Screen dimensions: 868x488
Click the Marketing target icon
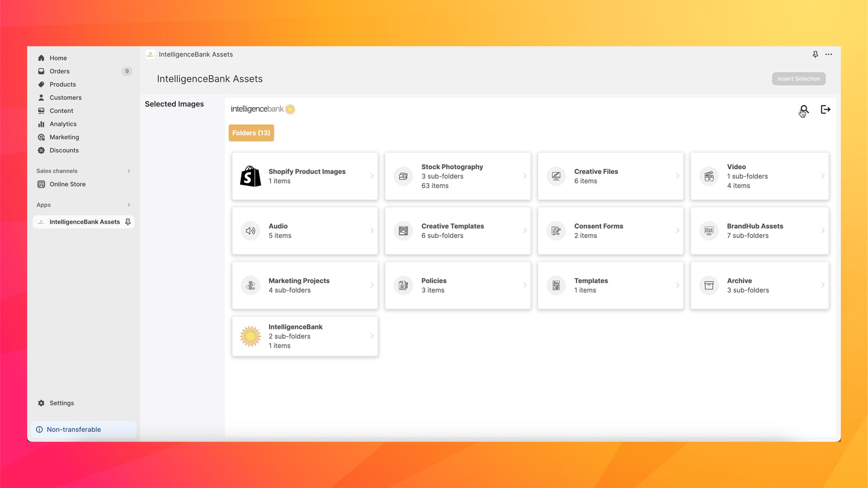(x=41, y=137)
